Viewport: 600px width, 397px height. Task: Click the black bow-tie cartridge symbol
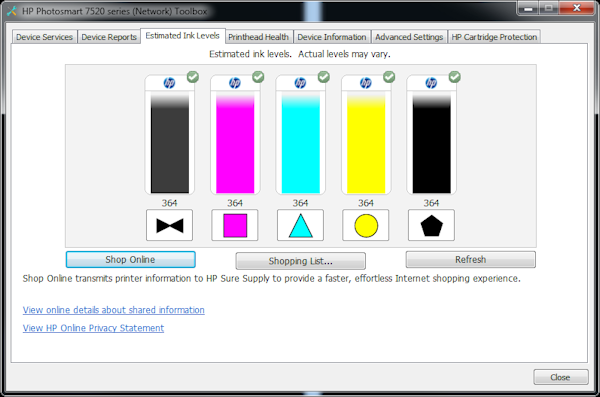pyautogui.click(x=170, y=225)
